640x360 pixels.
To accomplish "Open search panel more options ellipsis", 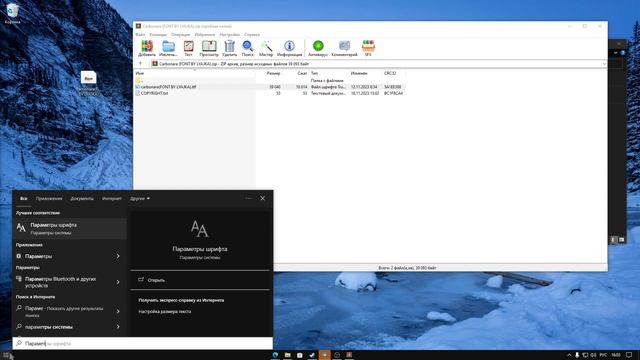I will tap(248, 198).
